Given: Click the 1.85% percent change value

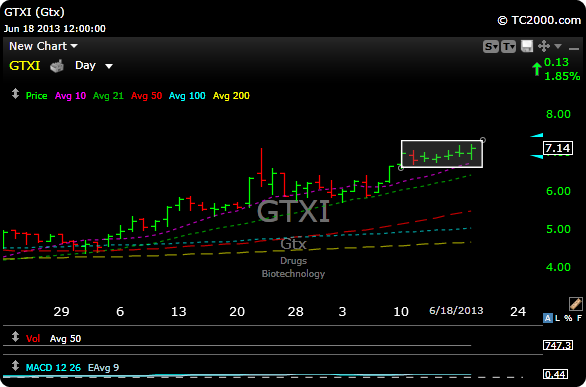Looking at the screenshot, I should pyautogui.click(x=562, y=77).
